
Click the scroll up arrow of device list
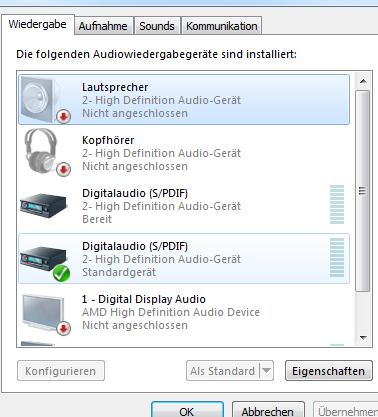(363, 81)
